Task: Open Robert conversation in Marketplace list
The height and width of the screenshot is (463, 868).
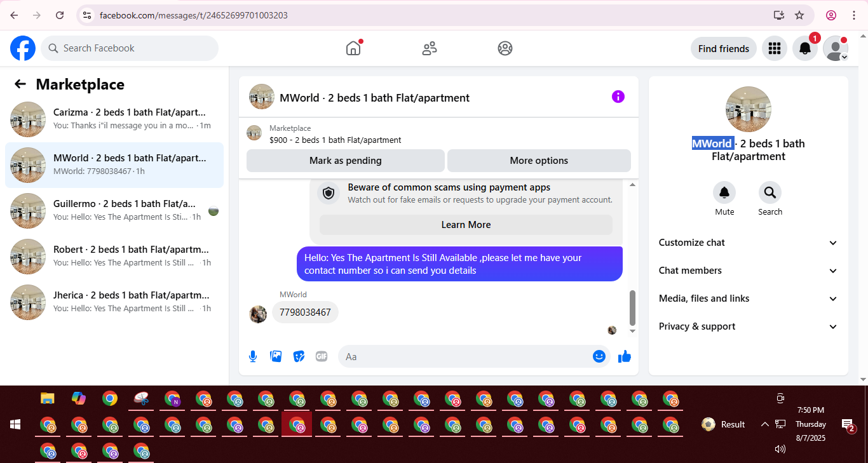Action: click(x=114, y=257)
